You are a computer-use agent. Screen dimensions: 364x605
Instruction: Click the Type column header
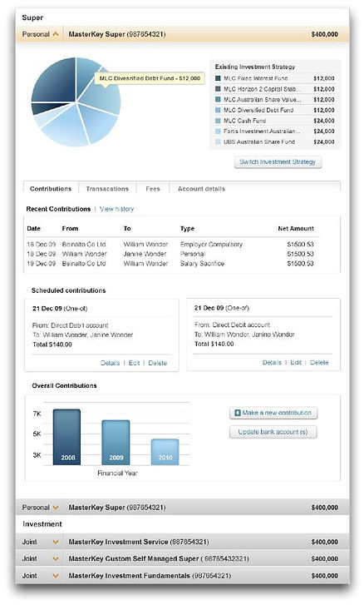[187, 228]
